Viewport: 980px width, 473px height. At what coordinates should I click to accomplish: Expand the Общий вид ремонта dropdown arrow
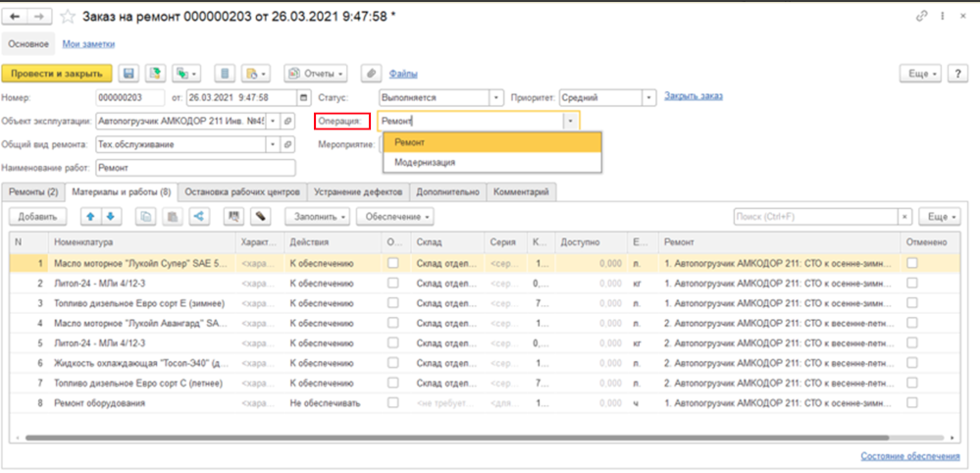(274, 144)
